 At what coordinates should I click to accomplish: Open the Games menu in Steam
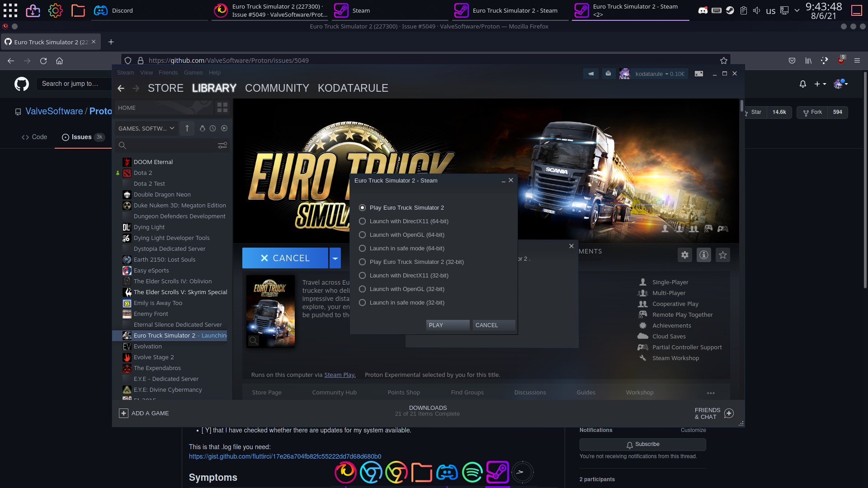(193, 73)
